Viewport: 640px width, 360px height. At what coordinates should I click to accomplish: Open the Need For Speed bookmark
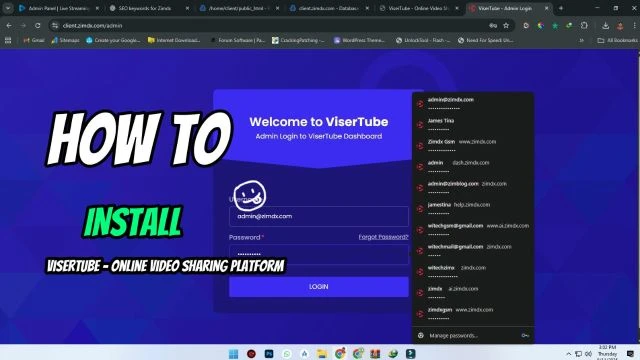(x=486, y=40)
